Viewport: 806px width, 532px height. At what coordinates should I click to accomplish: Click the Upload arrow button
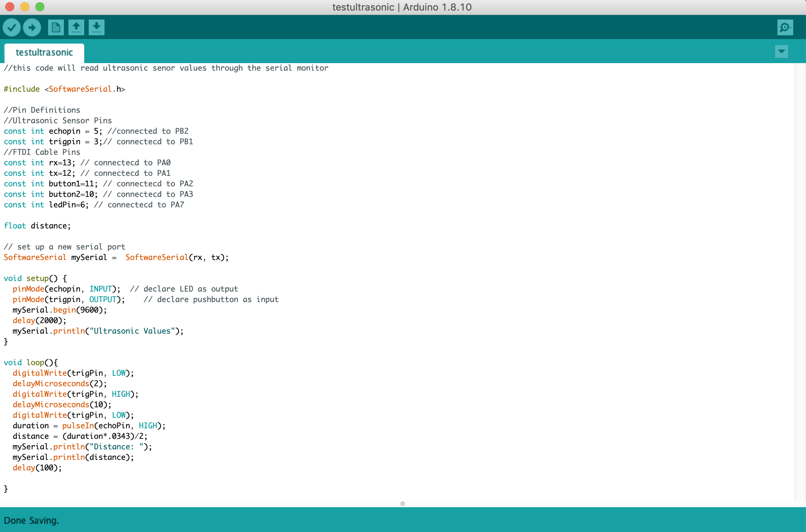tap(32, 27)
